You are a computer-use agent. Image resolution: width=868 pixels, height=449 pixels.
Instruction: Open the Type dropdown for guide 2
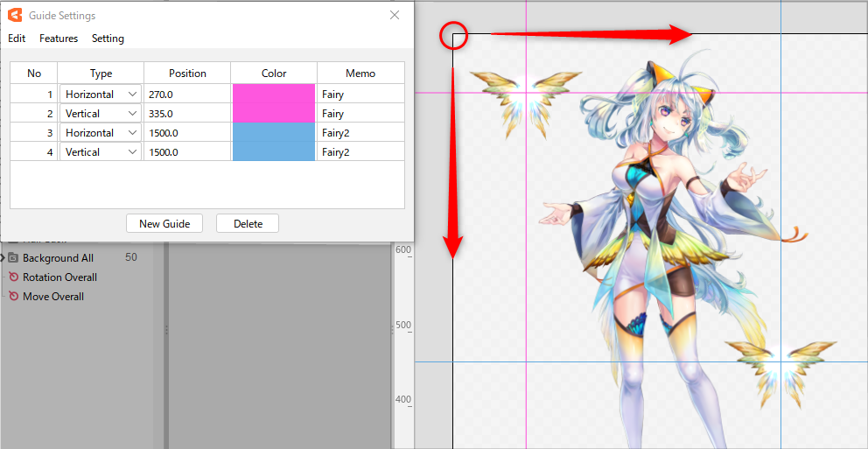coord(101,114)
